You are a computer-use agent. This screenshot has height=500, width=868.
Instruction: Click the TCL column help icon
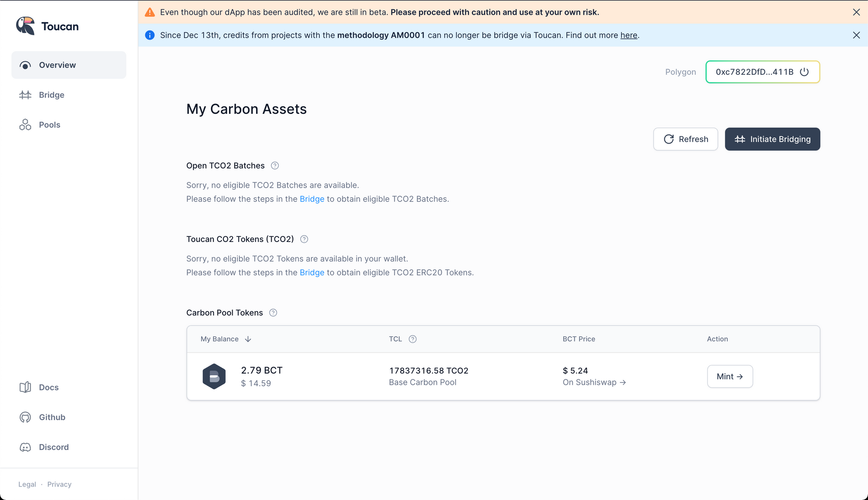(x=413, y=339)
